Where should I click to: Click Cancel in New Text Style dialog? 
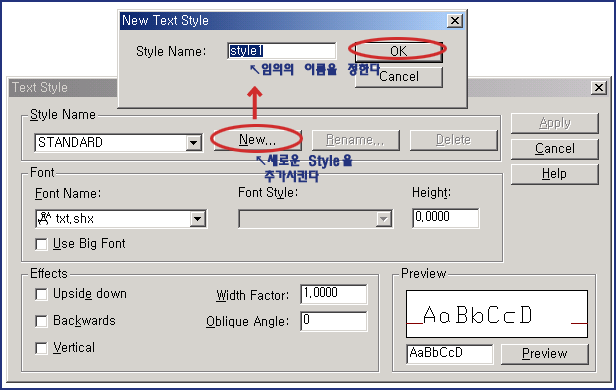[398, 77]
